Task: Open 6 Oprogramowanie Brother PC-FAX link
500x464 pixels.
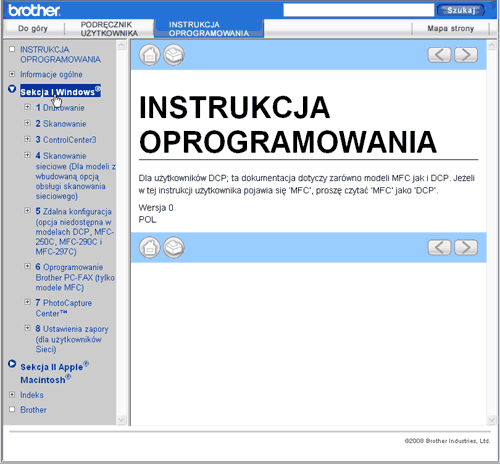Action: (x=75, y=277)
